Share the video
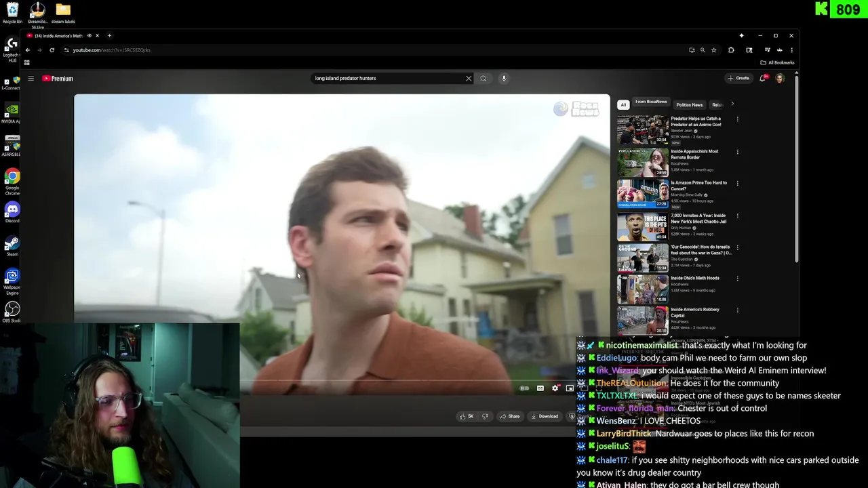 pos(509,416)
